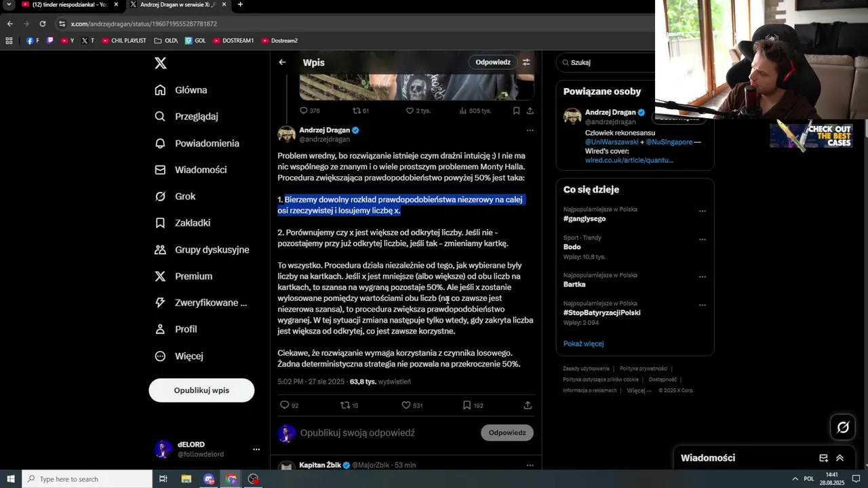Open Wiadomości in the sidebar
The image size is (868, 488).
[191, 170]
